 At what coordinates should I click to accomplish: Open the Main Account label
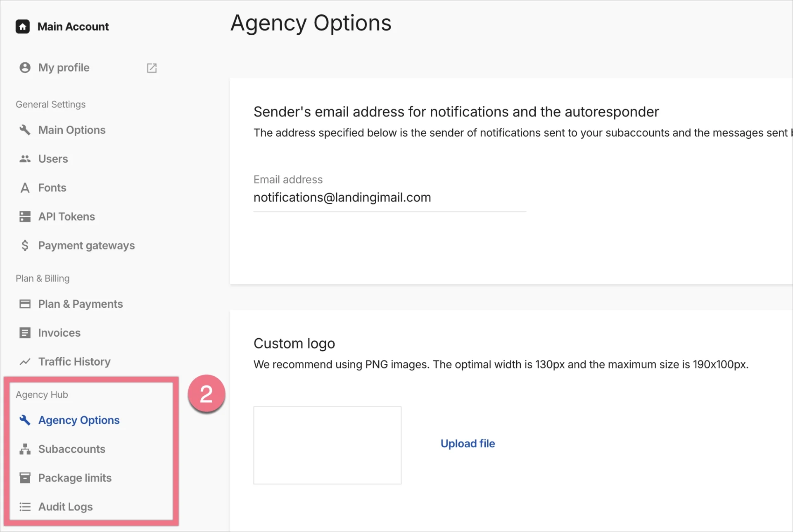[73, 26]
